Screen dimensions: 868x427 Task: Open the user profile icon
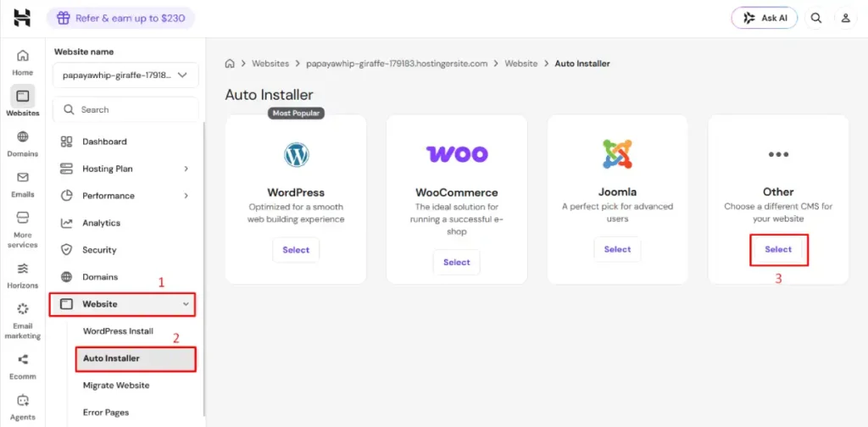click(845, 18)
